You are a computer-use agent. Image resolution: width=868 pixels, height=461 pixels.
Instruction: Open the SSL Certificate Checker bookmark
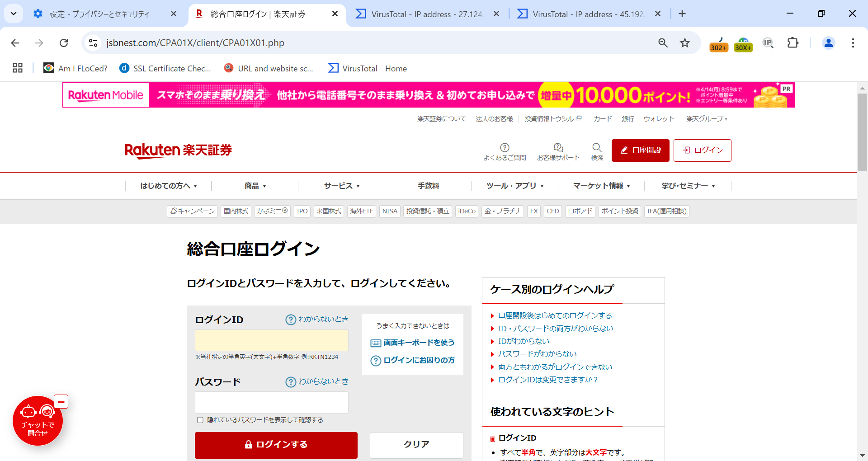point(165,68)
